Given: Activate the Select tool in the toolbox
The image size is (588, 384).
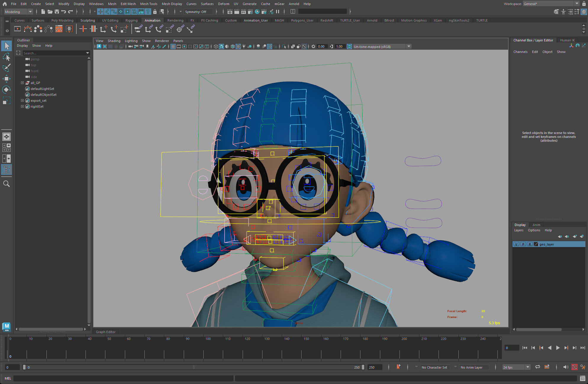Looking at the screenshot, I should tap(7, 46).
